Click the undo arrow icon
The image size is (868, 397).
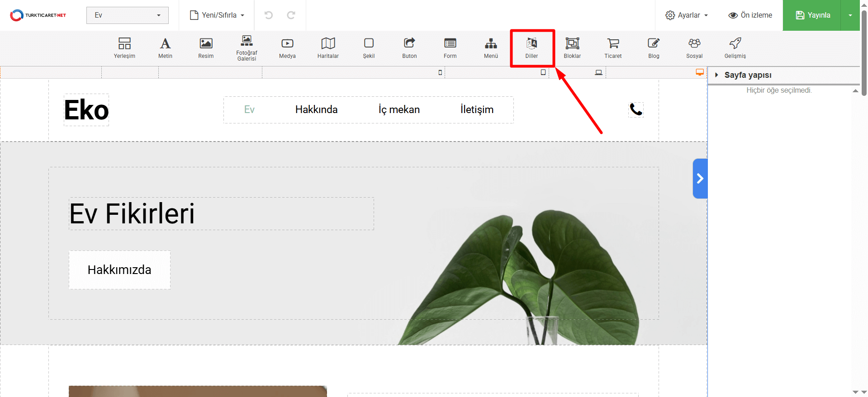[269, 15]
